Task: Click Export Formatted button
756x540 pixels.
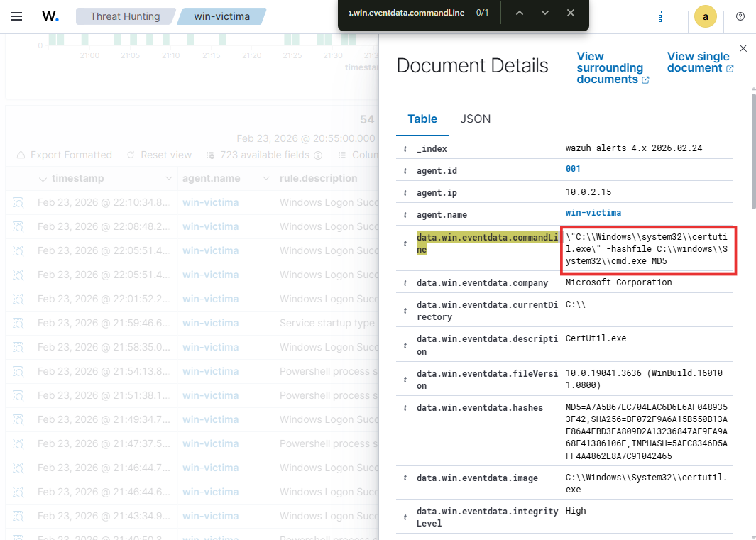Action: (x=64, y=155)
